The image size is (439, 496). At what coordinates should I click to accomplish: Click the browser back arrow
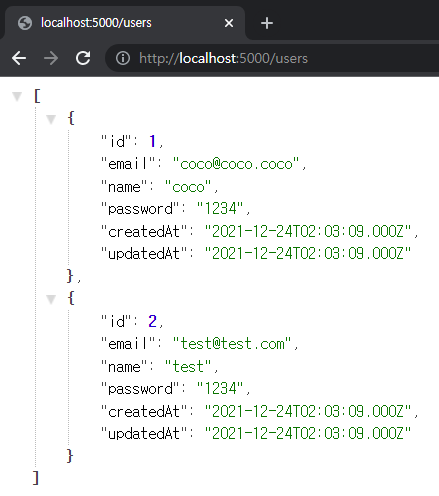(19, 58)
